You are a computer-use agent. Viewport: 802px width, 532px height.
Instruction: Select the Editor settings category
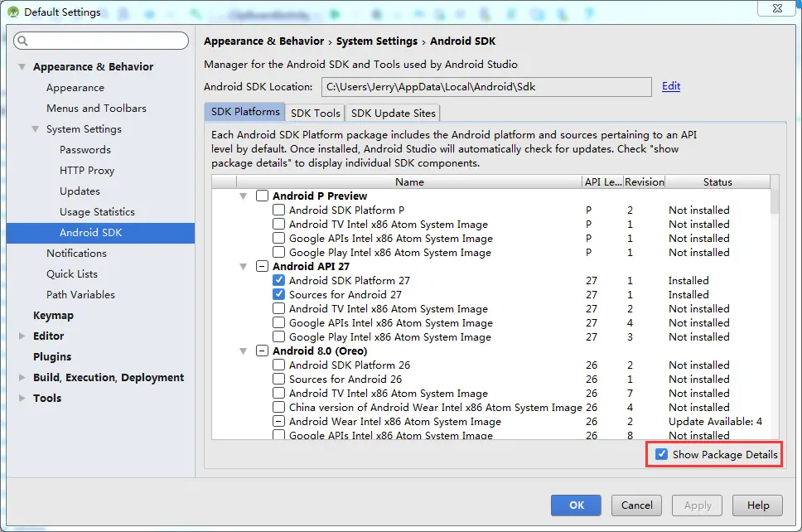[x=49, y=336]
